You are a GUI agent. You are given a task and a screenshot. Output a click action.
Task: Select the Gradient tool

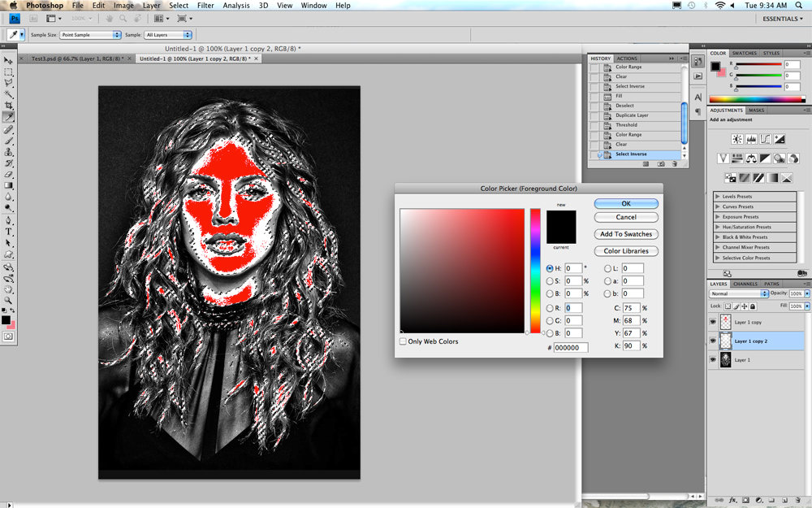click(8, 185)
